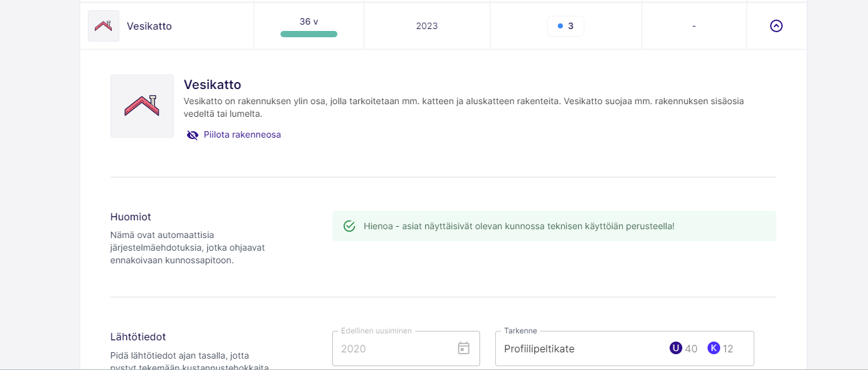This screenshot has width=868, height=370.
Task: Click the green 36 v lifespan bar
Action: coord(309,34)
